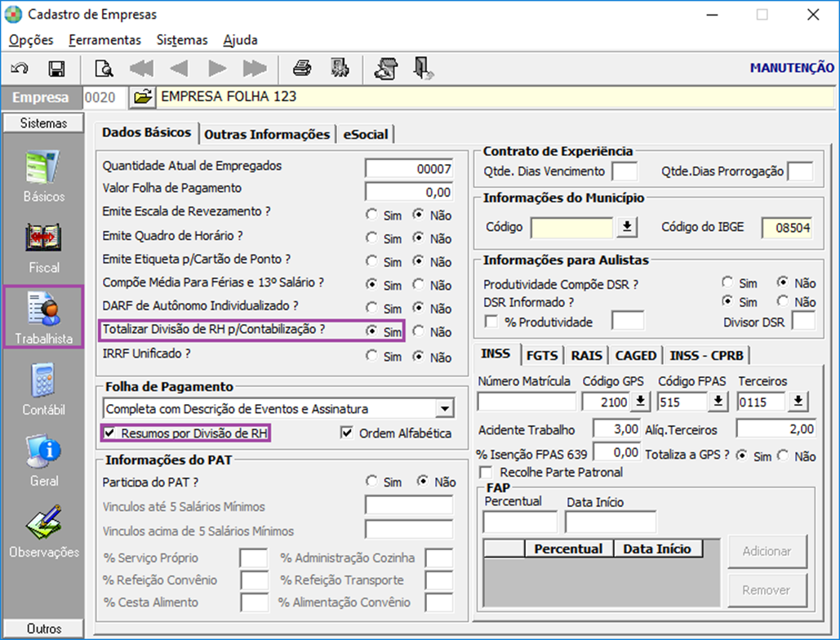Viewport: 840px width, 640px height.
Task: Switch to the RAIS tab
Action: click(x=587, y=356)
